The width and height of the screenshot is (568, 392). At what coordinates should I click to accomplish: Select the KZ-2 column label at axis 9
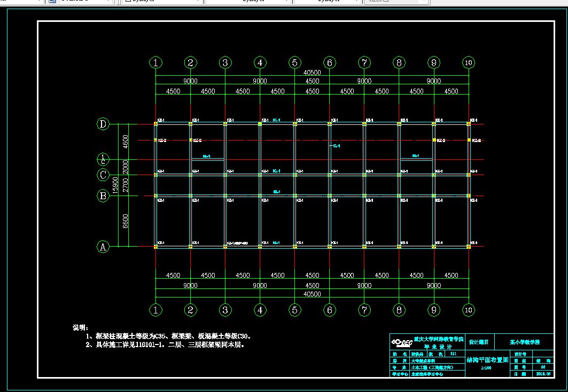click(441, 140)
